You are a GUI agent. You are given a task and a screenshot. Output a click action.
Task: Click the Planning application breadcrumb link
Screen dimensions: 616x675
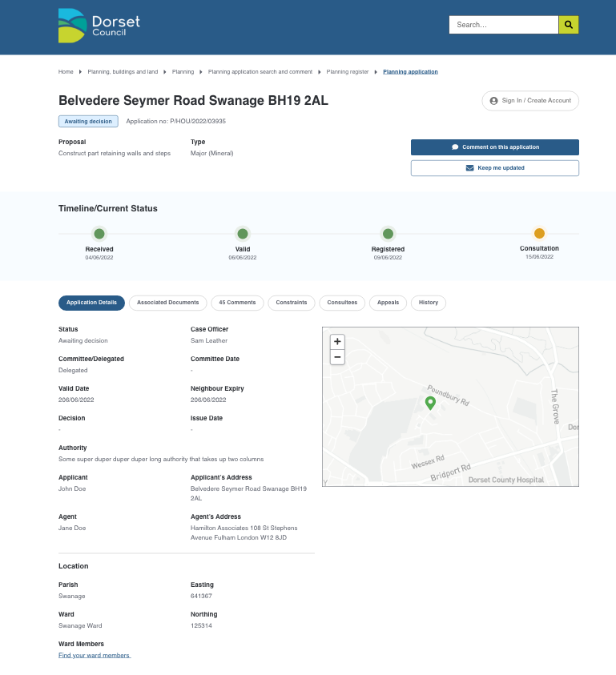410,72
